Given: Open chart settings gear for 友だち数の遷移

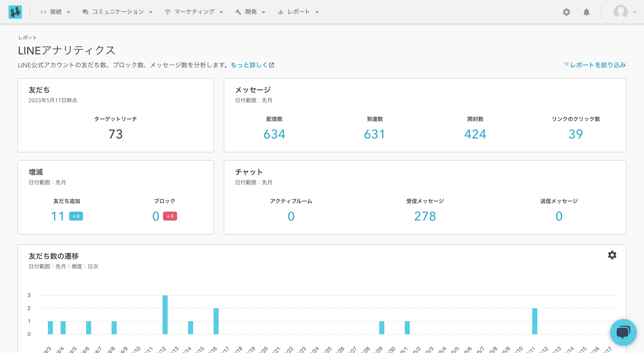Looking at the screenshot, I should point(612,255).
